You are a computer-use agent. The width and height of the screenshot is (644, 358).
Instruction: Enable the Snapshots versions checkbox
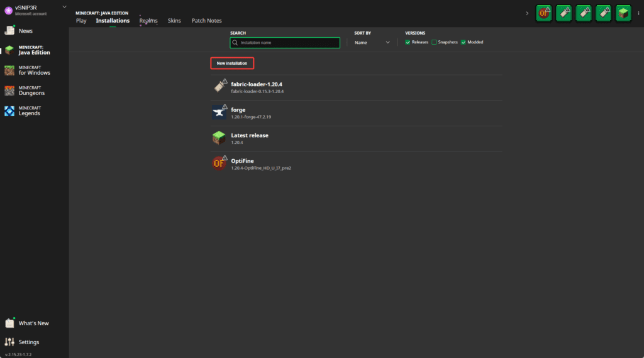pos(434,42)
